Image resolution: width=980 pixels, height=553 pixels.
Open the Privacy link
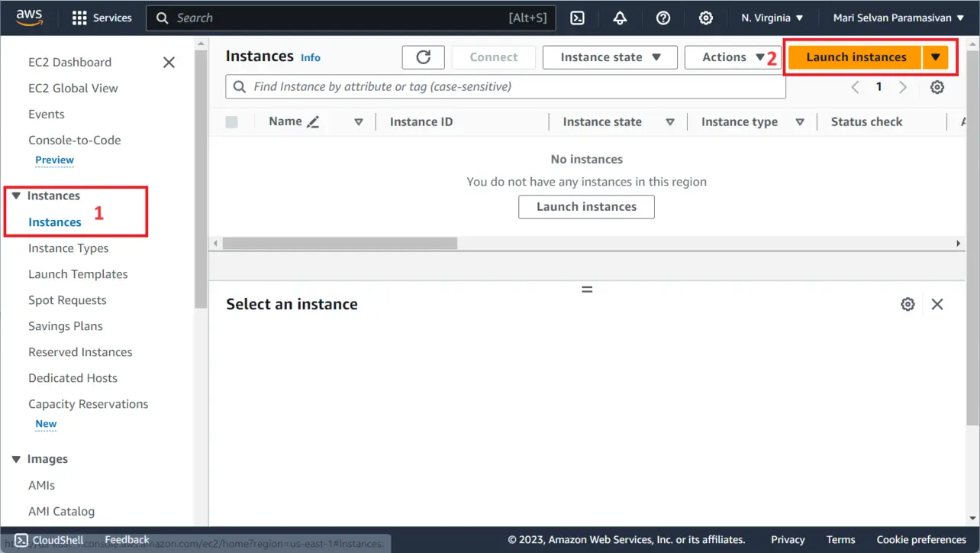[788, 540]
